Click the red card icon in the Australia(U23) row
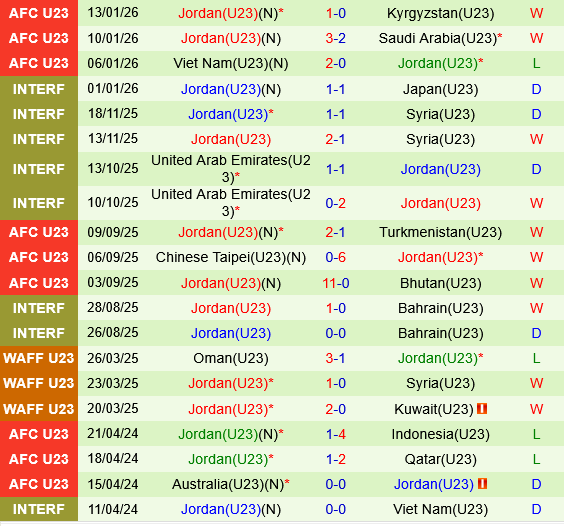The width and height of the screenshot is (564, 526). pos(482,484)
